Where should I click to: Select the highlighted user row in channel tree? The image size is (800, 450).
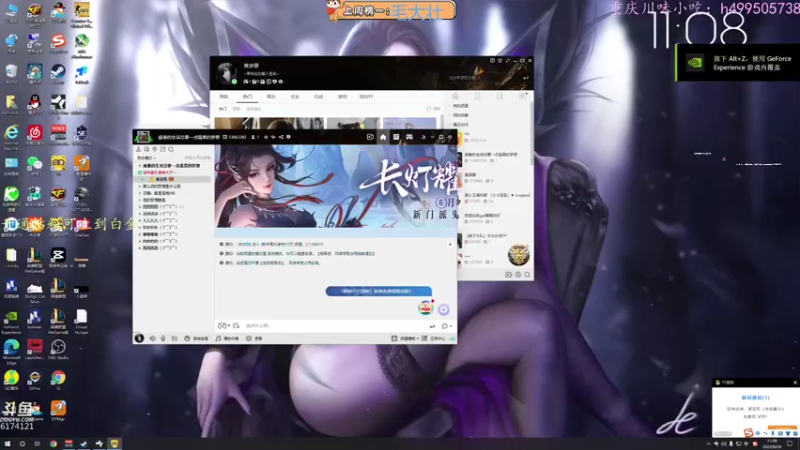tap(174, 179)
